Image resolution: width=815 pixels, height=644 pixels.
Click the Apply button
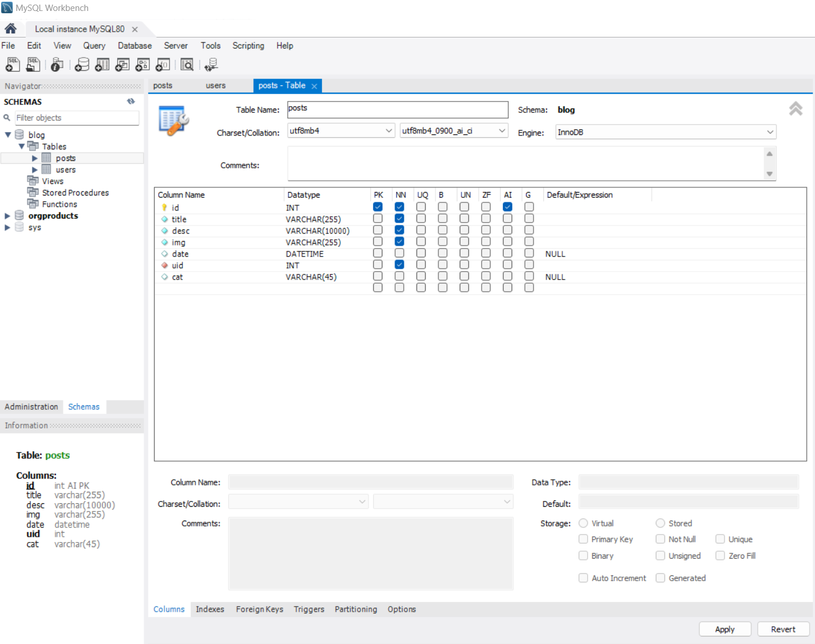point(725,629)
